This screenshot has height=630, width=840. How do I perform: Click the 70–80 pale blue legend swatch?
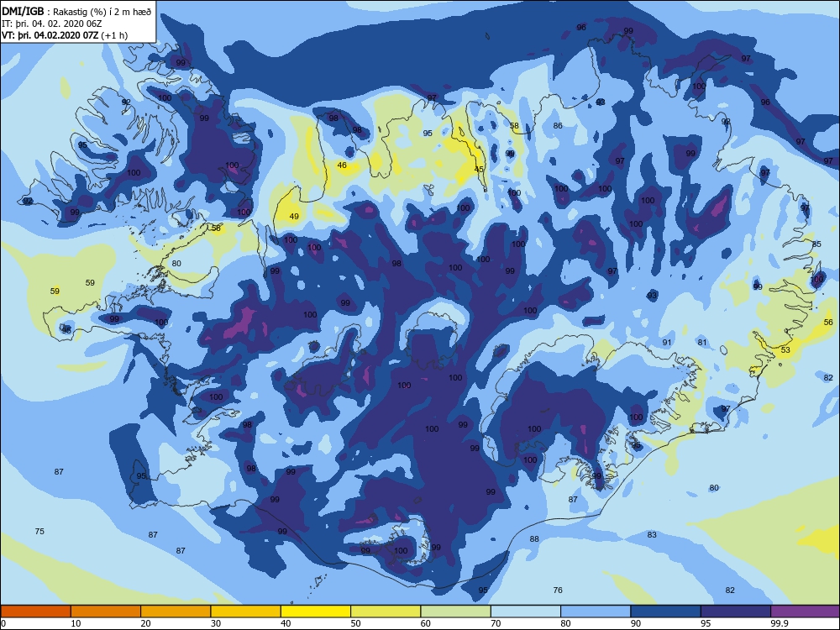526,612
